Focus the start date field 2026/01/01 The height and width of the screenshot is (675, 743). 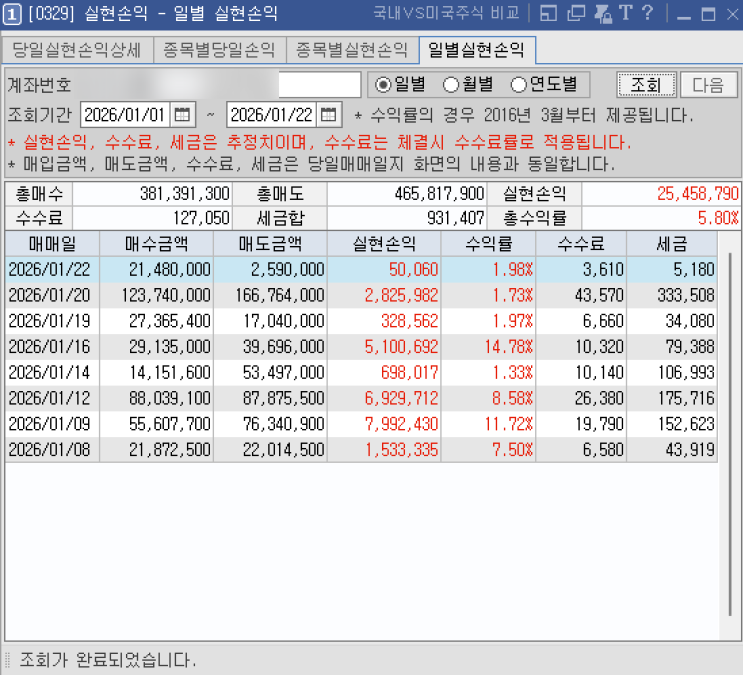pos(125,115)
